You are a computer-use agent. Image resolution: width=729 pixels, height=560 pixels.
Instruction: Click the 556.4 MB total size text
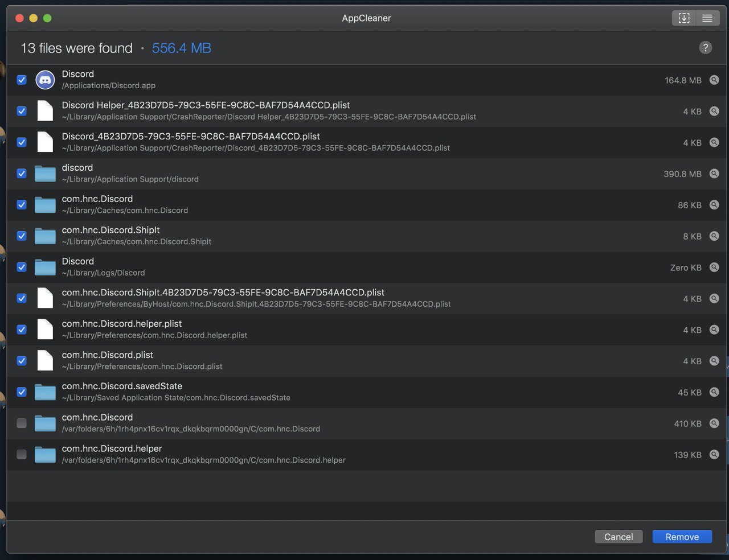182,48
